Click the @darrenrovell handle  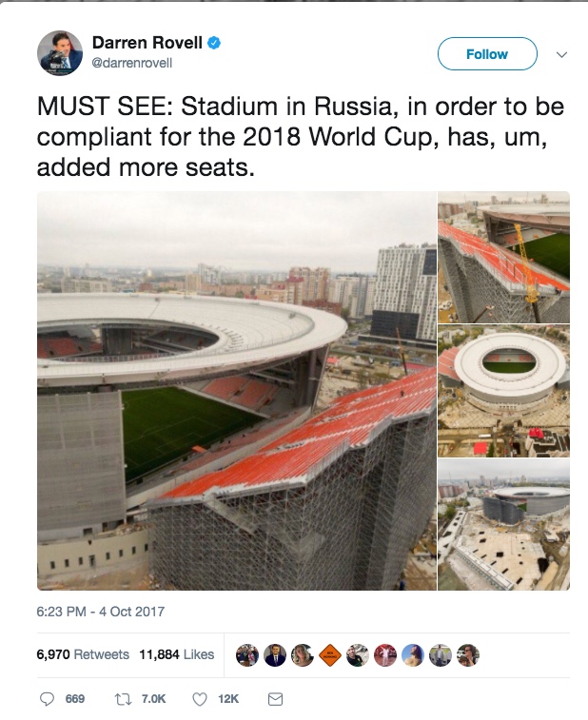131,63
